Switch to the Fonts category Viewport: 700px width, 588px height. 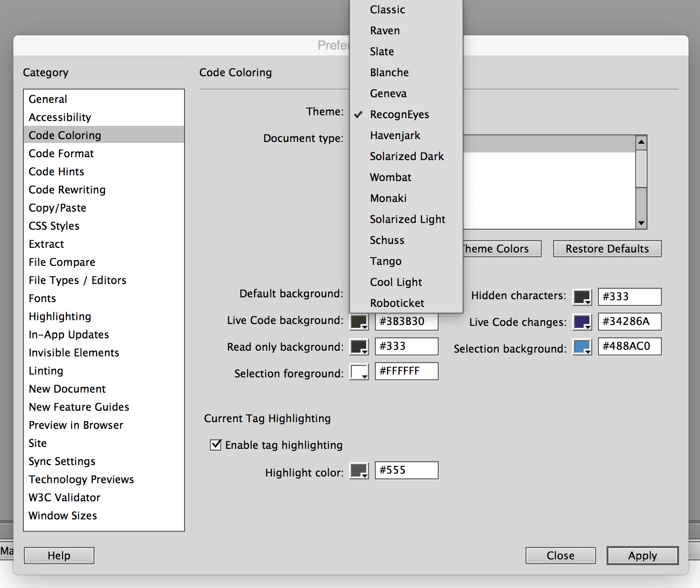coord(42,298)
